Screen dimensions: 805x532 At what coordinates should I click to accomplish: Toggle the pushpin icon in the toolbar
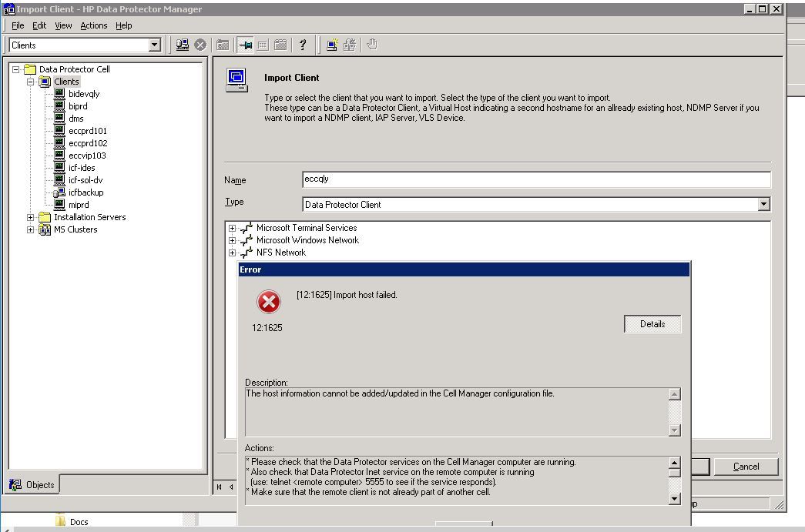(246, 45)
